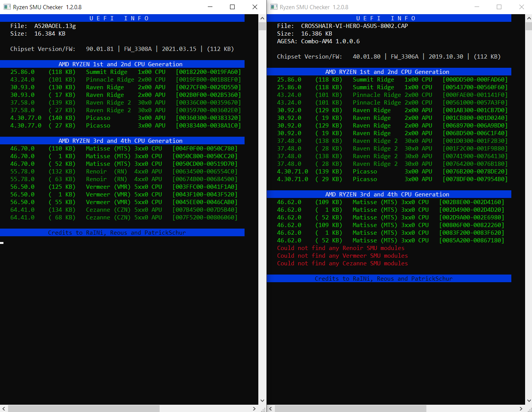The width and height of the screenshot is (532, 412).
Task: Click the credits line in the left window
Action: [x=117, y=233]
